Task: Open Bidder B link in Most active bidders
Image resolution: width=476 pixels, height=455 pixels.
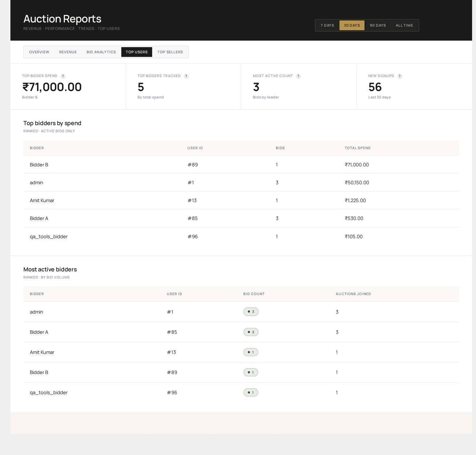Action: pos(39,372)
